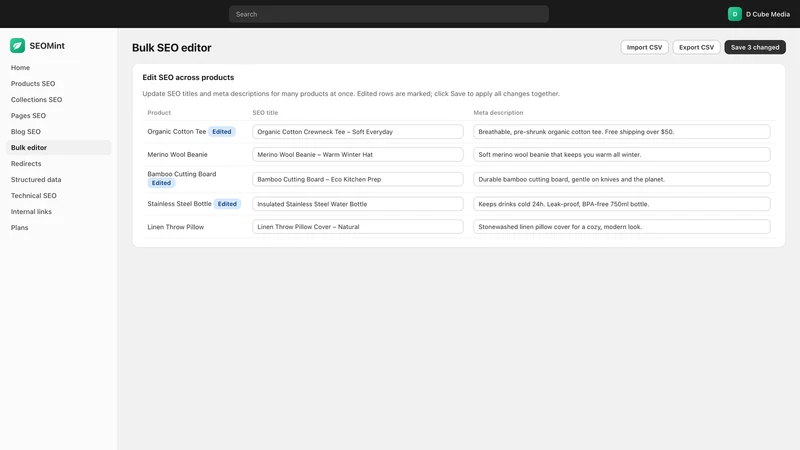Edit the Bamboo Cutting Board meta description field
Screen dimensions: 800x450
pyautogui.click(x=621, y=179)
